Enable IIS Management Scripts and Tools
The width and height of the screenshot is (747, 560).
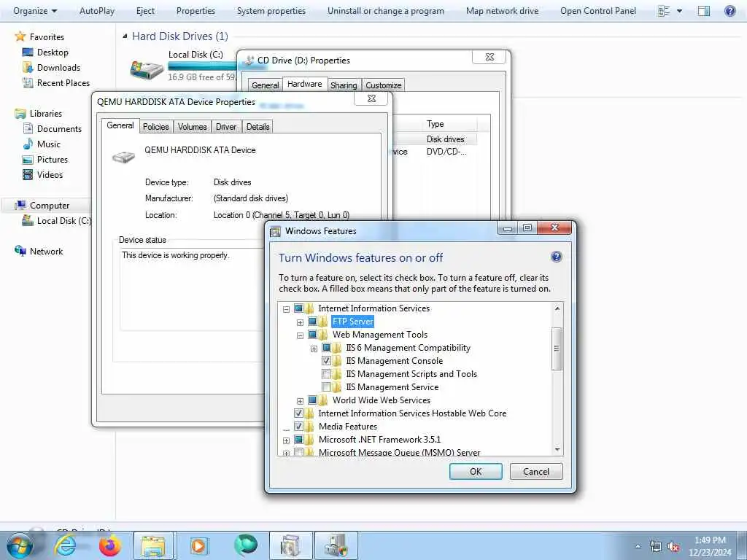tap(326, 374)
